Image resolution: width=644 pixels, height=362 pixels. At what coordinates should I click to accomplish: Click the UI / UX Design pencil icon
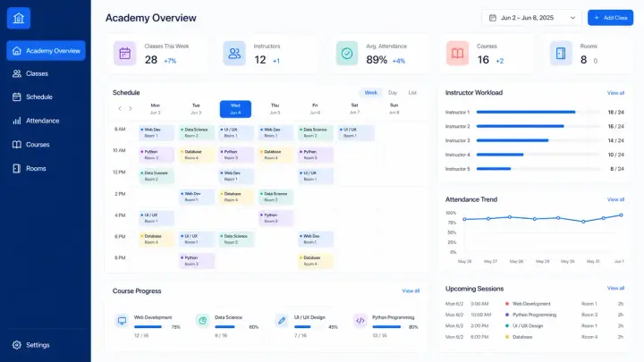pyautogui.click(x=282, y=321)
